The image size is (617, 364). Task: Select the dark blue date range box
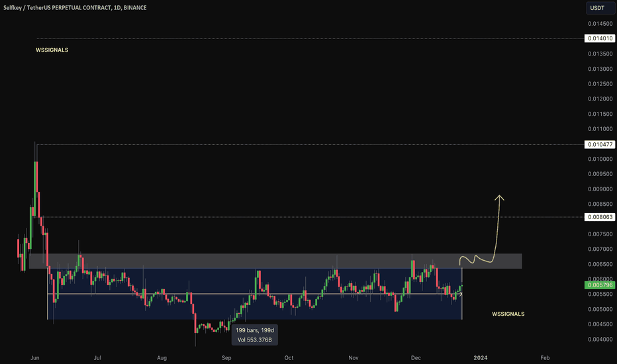coord(254,294)
